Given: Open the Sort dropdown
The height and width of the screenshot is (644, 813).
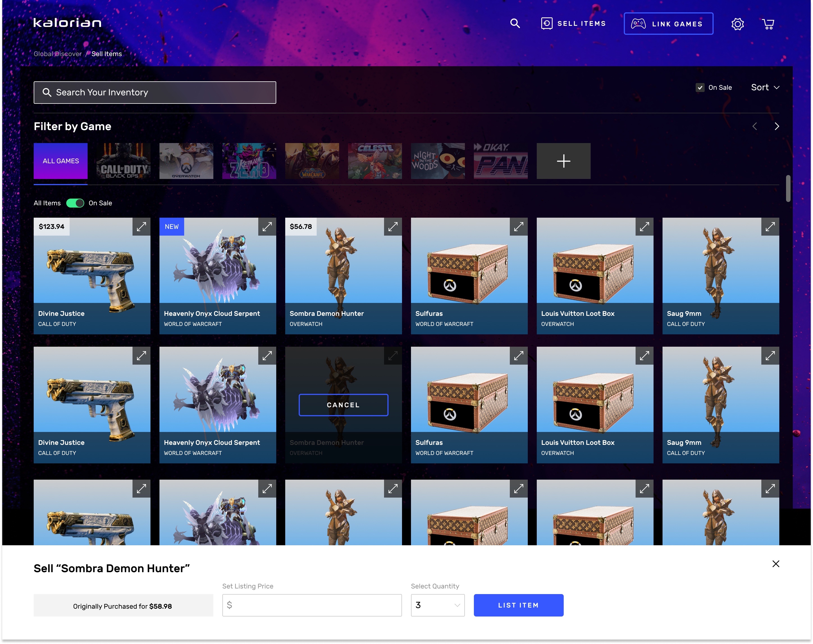Looking at the screenshot, I should [x=764, y=88].
